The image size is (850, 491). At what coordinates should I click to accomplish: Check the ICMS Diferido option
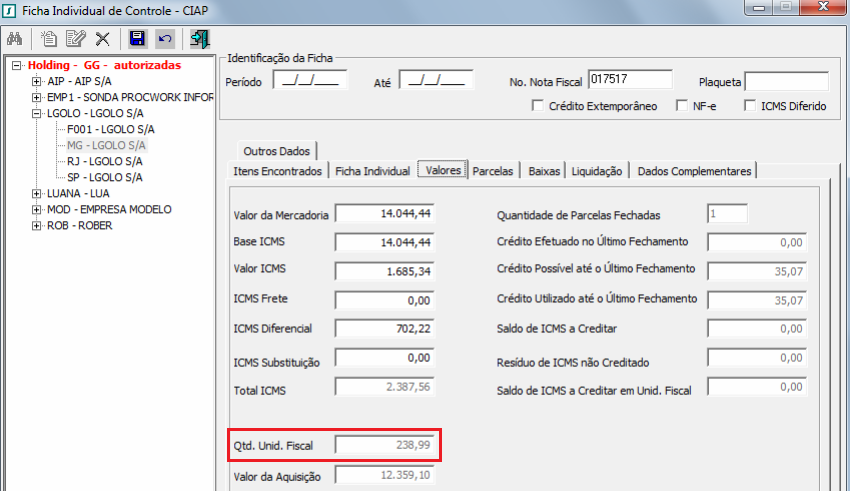(x=751, y=105)
